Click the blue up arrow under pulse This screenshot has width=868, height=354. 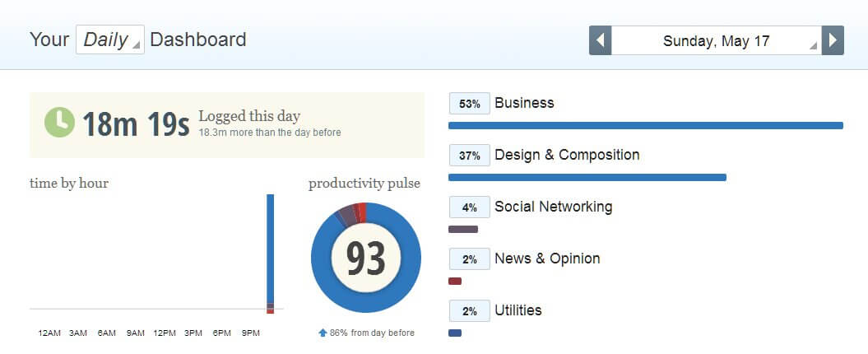[323, 333]
